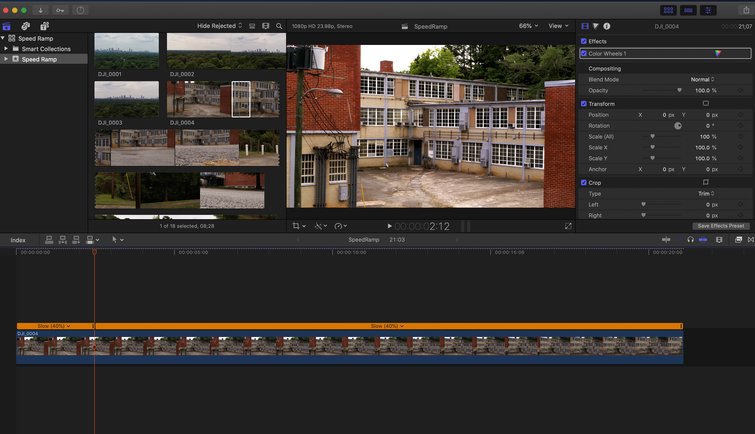
Task: Click the browser search magnifier icon
Action: coord(279,25)
